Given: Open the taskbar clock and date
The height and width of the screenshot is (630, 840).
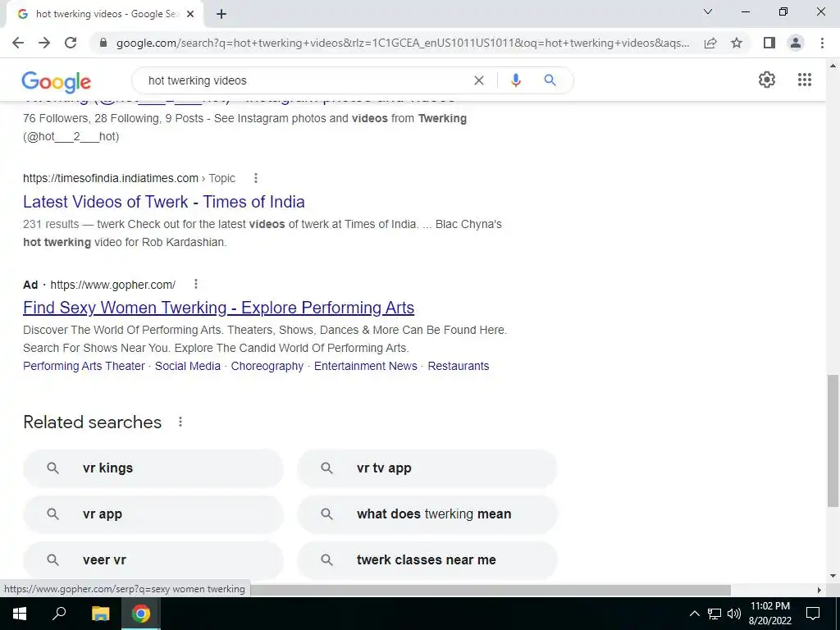Looking at the screenshot, I should pos(769,614).
